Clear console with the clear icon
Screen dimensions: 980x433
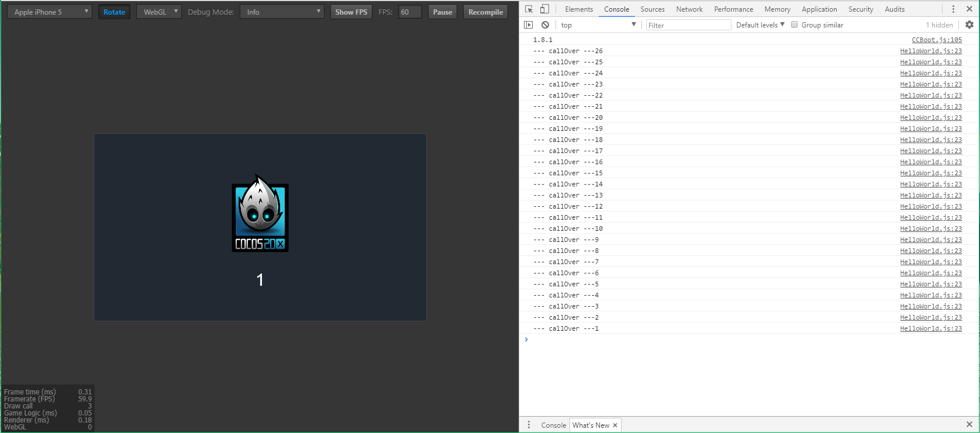click(545, 25)
